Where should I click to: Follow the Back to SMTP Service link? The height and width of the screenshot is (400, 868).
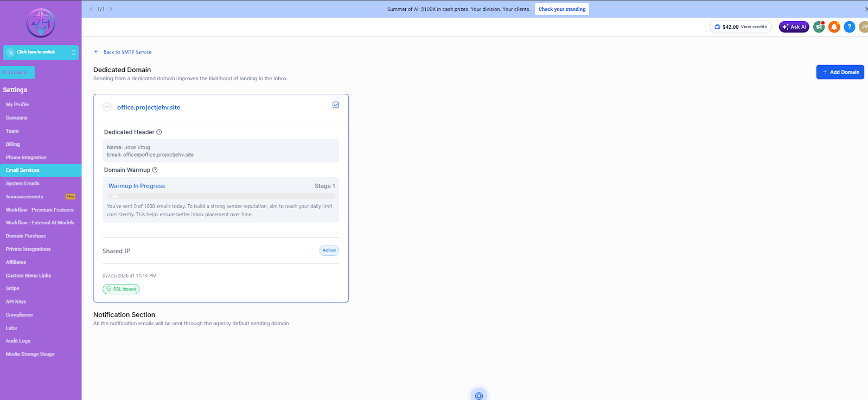(x=127, y=52)
